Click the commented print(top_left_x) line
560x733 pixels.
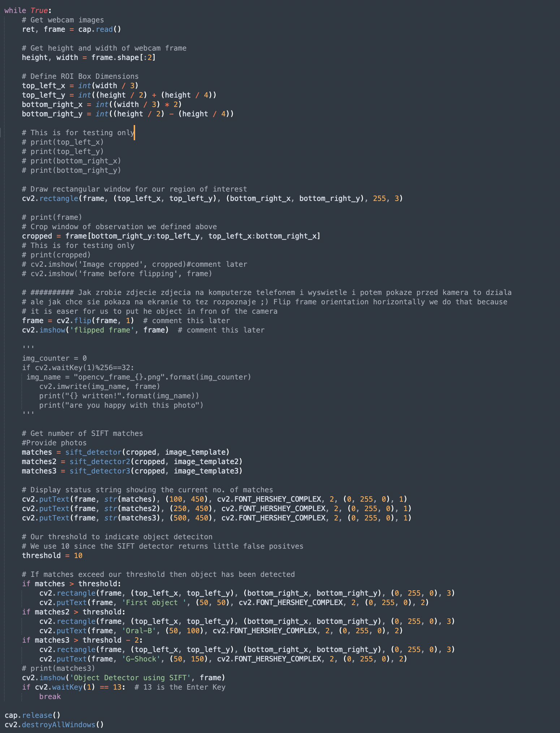pyautogui.click(x=63, y=142)
